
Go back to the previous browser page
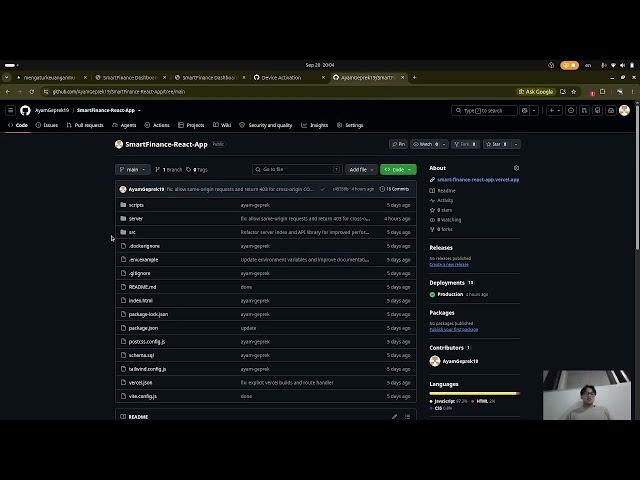[8, 92]
